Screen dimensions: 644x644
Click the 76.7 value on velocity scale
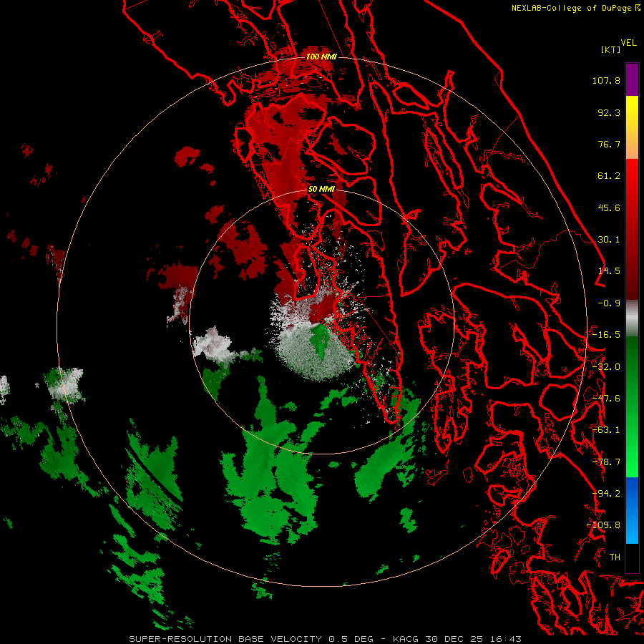click(609, 144)
